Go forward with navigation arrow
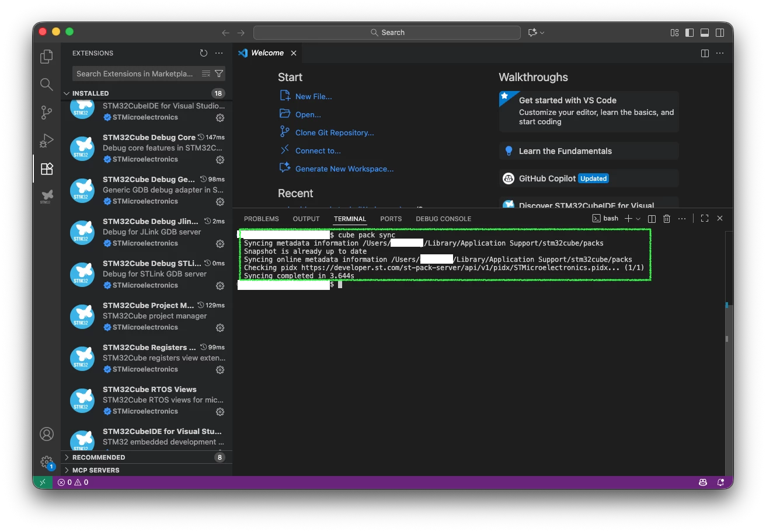The image size is (766, 532). [241, 33]
